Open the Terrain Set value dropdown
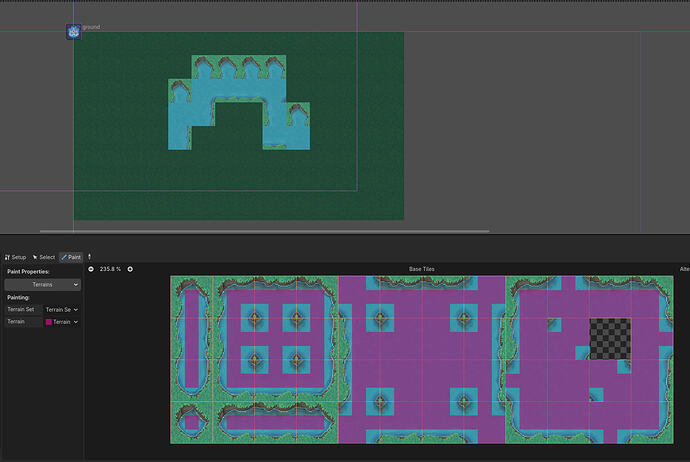Image resolution: width=690 pixels, height=462 pixels. coord(62,310)
